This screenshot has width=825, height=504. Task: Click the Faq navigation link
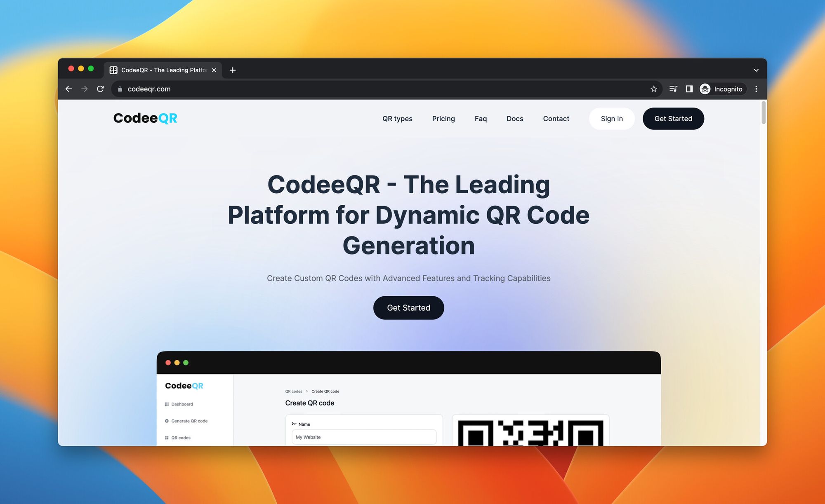[480, 118]
